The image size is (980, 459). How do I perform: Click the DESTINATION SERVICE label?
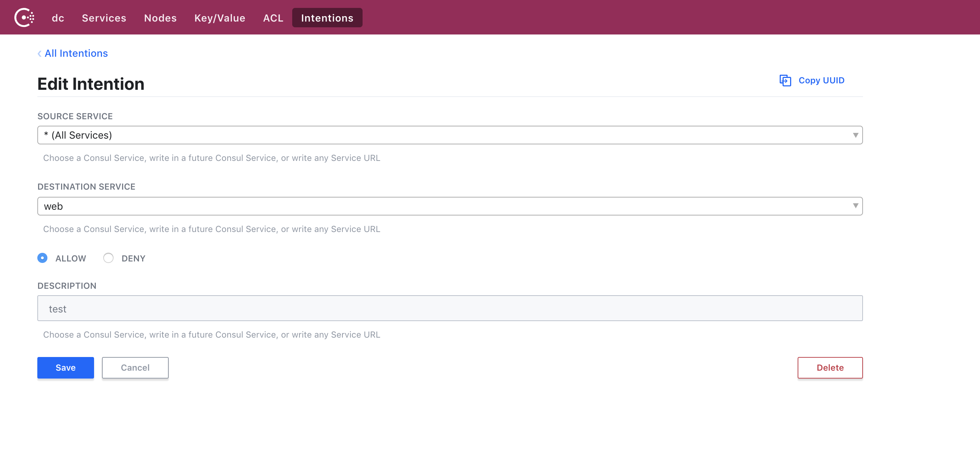pos(87,186)
